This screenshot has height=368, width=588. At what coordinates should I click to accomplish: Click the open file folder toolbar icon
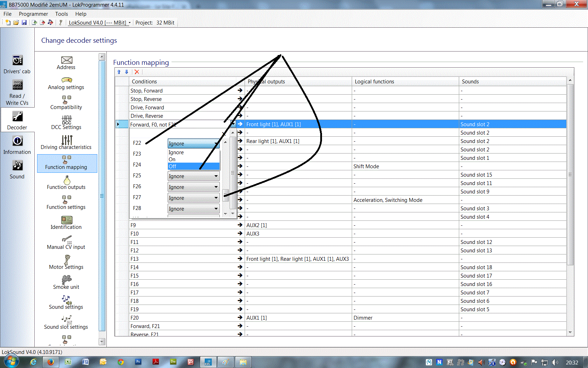pyautogui.click(x=16, y=23)
